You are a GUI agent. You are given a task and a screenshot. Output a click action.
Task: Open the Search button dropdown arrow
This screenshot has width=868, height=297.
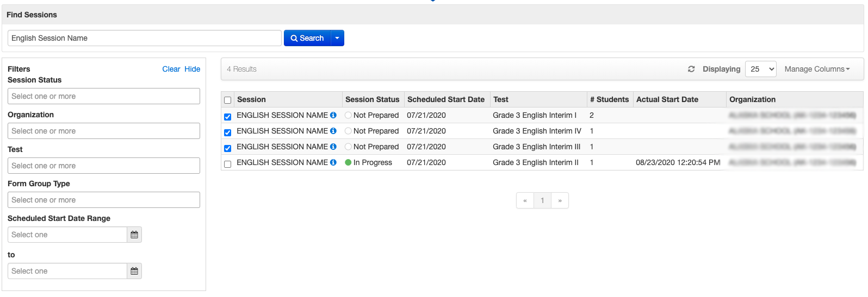tap(337, 38)
